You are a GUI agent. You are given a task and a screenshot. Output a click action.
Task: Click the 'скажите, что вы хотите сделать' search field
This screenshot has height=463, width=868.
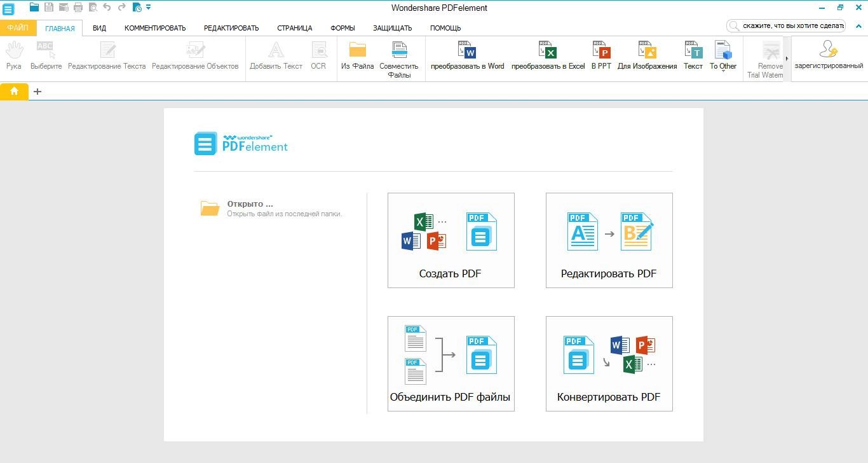[786, 25]
